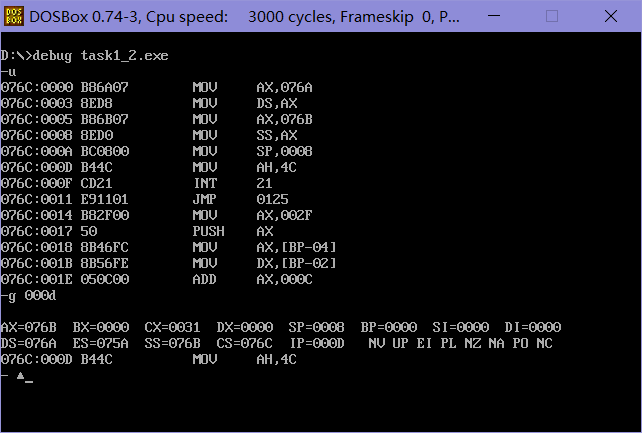This screenshot has height=433, width=642.
Task: Select the line MOV DS,AX
Action: pos(149,103)
